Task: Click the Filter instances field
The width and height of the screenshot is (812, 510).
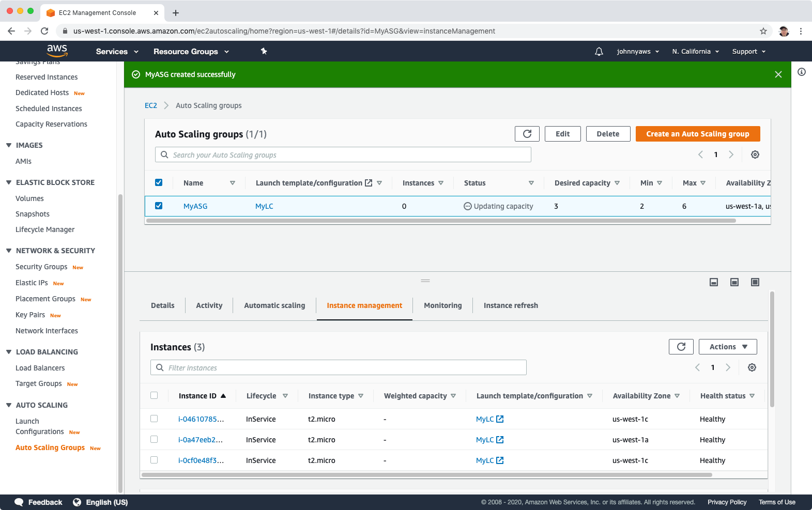Action: 339,367
